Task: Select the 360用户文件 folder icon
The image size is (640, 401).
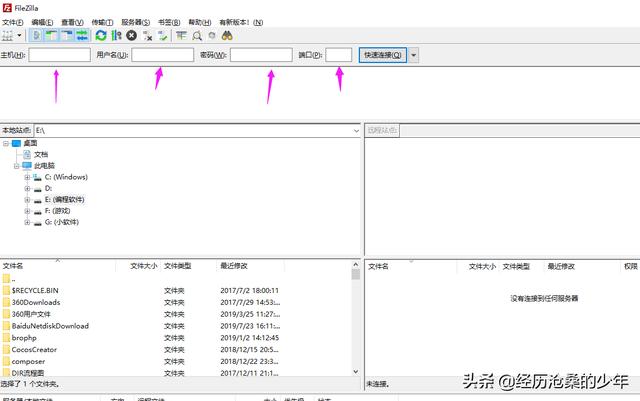Action: point(6,314)
